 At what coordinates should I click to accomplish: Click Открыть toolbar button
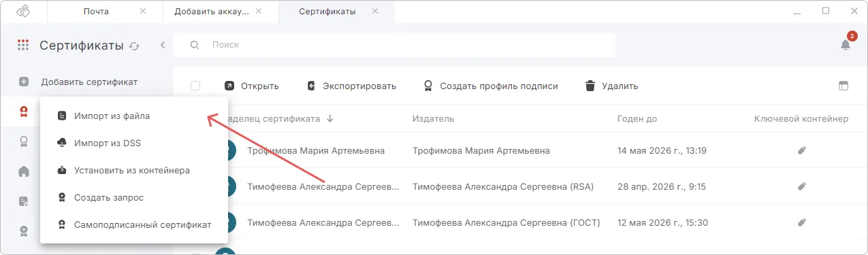[252, 86]
